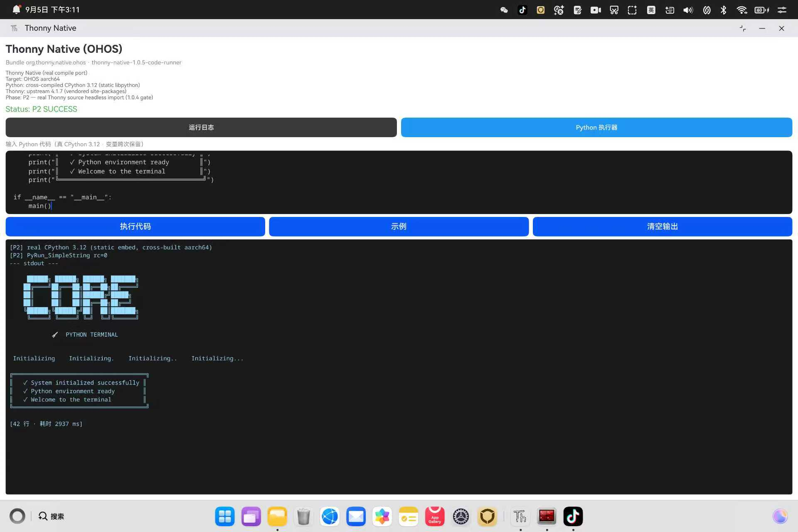Open the Mail app in dock
The image size is (798, 532).
pyautogui.click(x=356, y=516)
